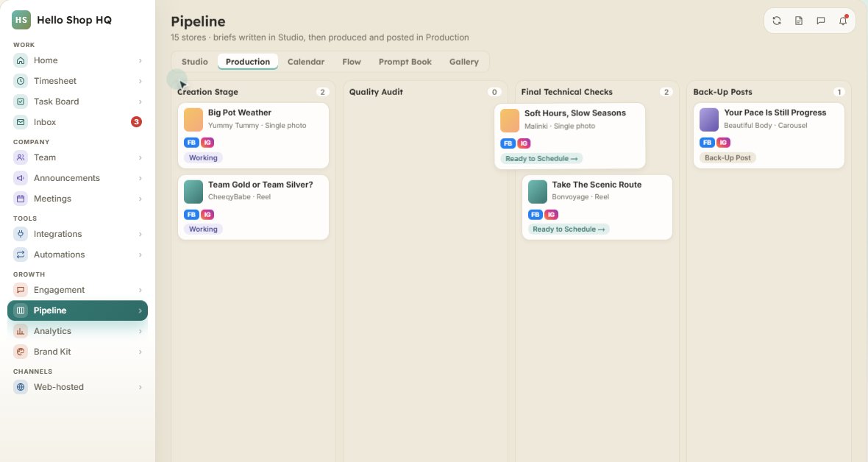
Task: Click FB badge on Big Pot Weather card
Action: tap(191, 143)
